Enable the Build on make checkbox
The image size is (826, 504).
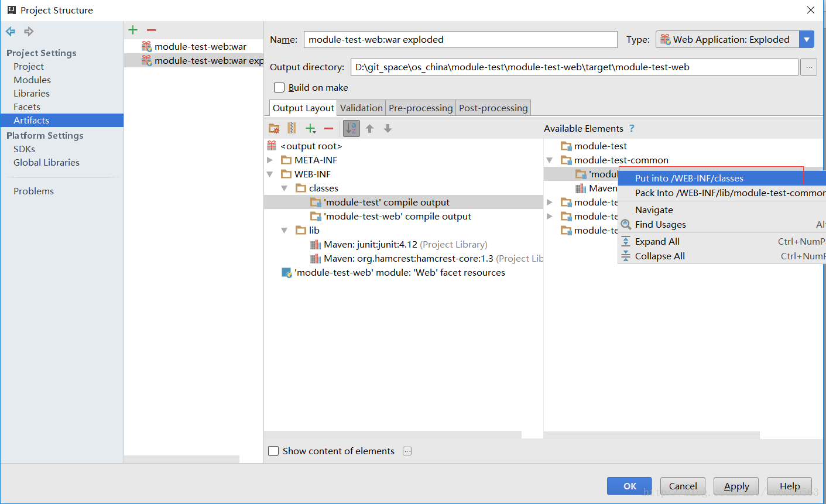click(279, 88)
